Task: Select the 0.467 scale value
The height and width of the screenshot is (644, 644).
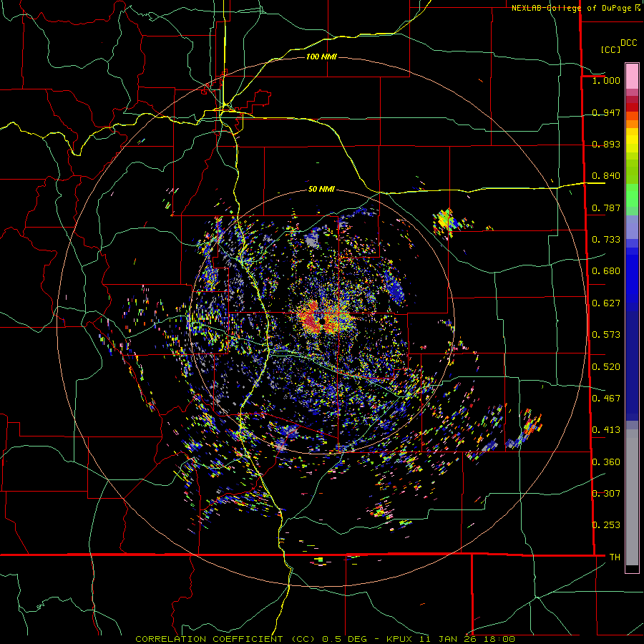Action: pos(606,399)
